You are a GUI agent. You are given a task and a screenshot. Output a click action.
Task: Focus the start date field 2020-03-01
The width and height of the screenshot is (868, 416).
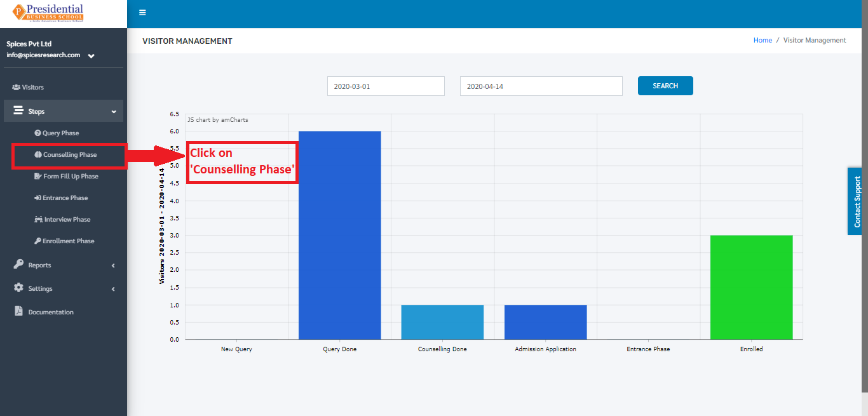(386, 86)
